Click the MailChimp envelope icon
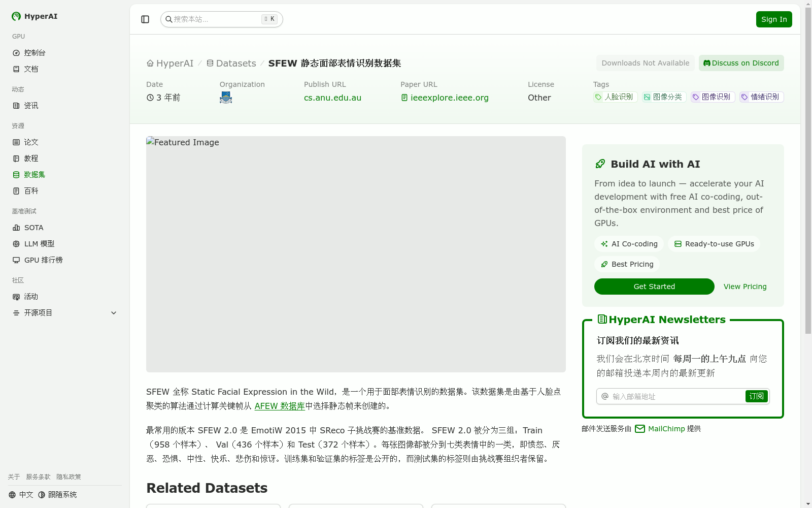Viewport: 812px width, 508px height. pos(640,429)
